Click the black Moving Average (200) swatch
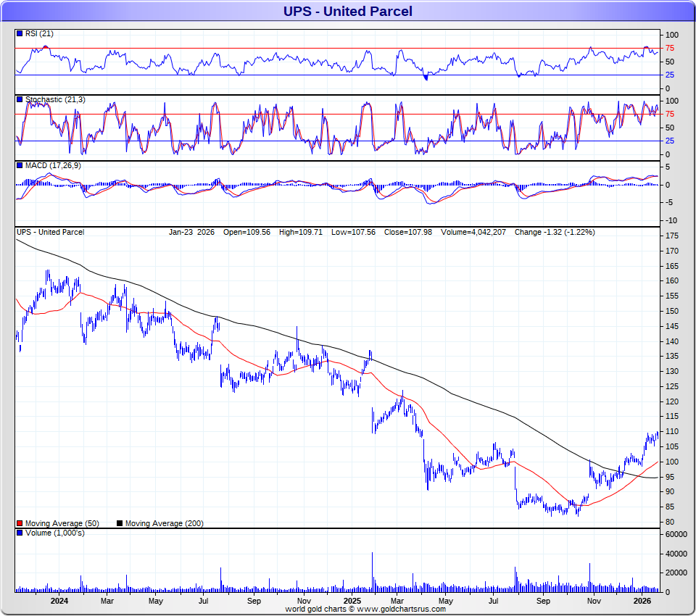This screenshot has width=696, height=616. (120, 523)
